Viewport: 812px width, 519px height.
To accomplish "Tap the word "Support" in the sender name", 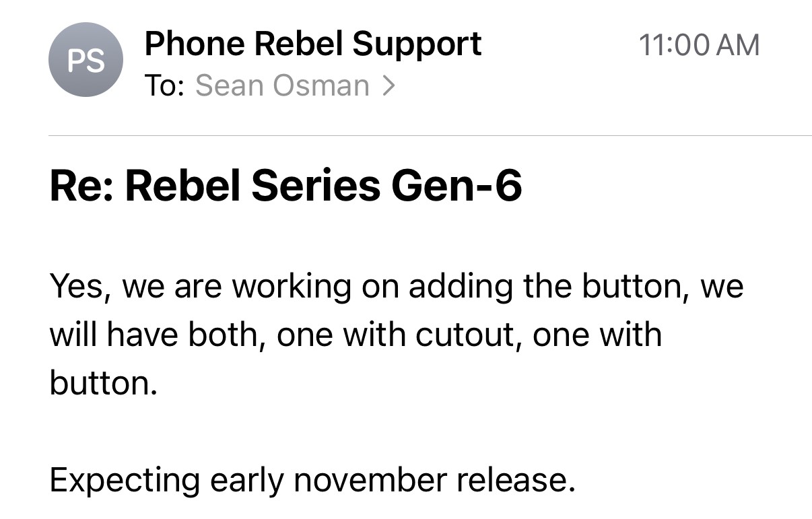I will 417,46.
